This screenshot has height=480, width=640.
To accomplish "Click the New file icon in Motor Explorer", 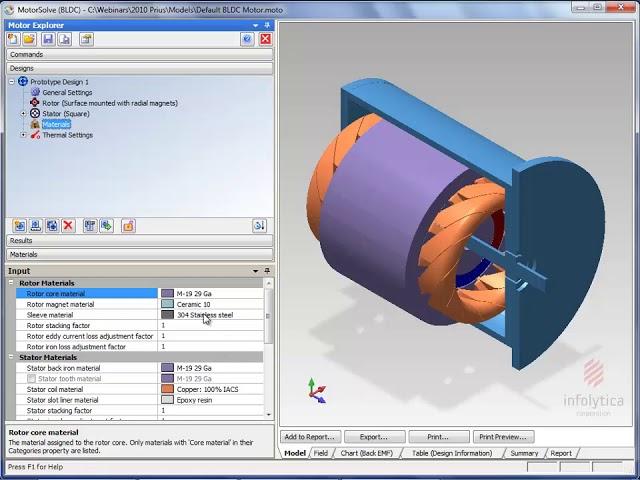I will (14, 39).
